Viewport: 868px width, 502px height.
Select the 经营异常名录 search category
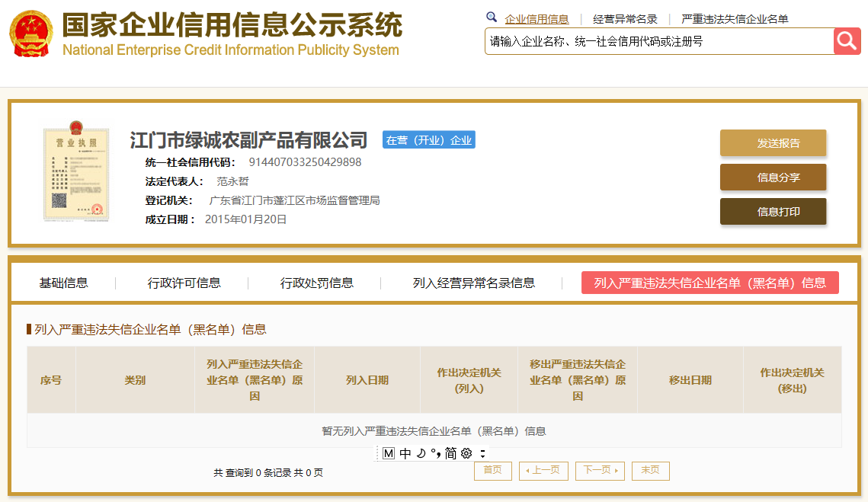625,19
